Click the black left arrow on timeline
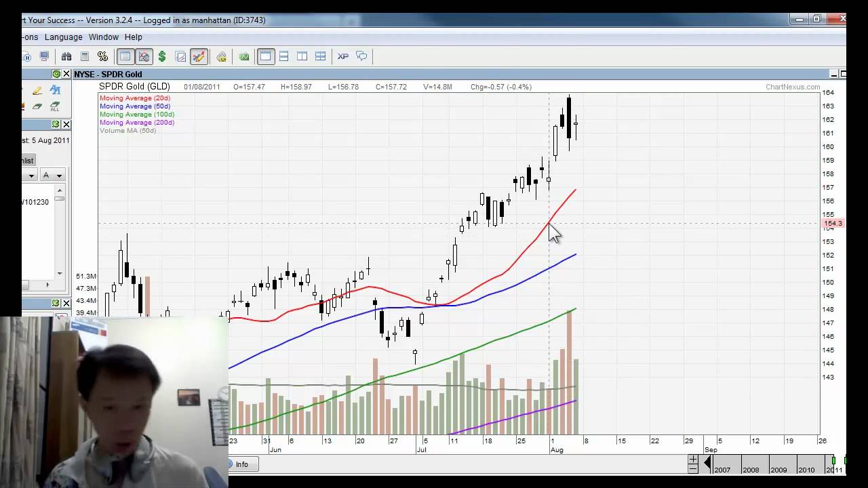Viewport: 868px width, 488px height. [x=707, y=464]
